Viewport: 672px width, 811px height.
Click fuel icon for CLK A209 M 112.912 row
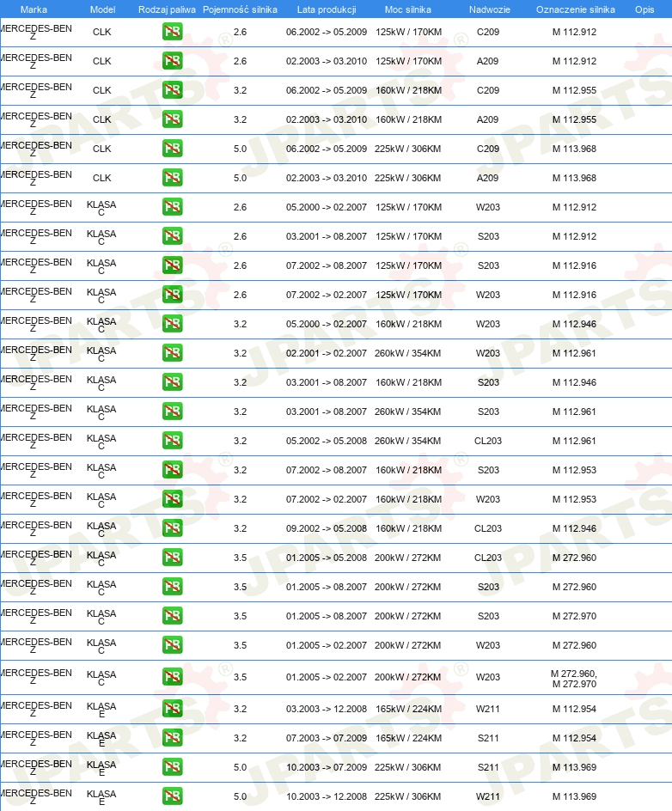172,61
